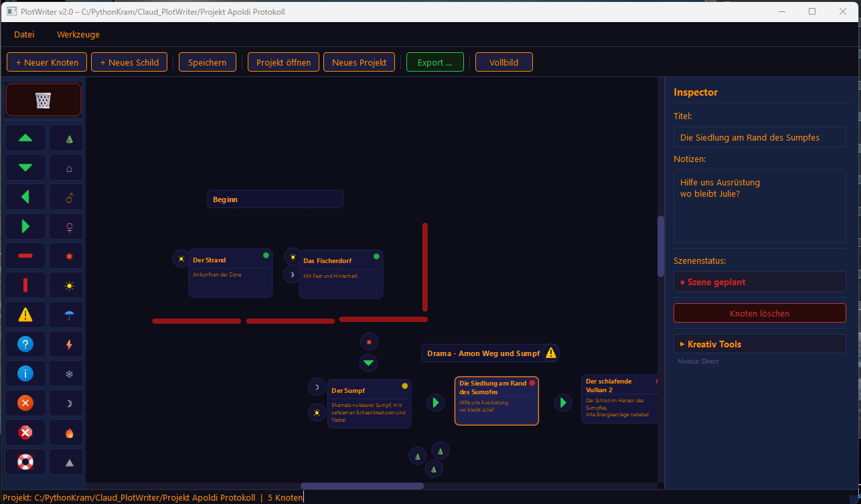Choose the house icon in palette
Screen dimensions: 861x504
(69, 168)
